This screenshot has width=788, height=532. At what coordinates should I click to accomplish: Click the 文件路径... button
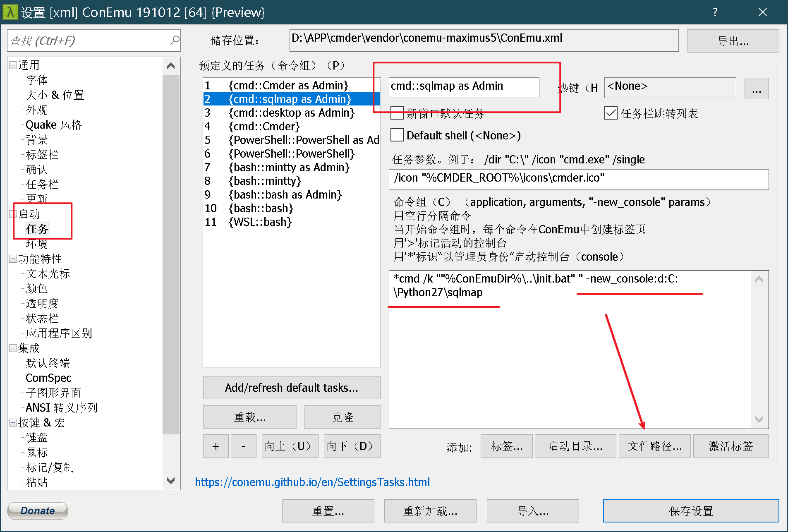654,446
